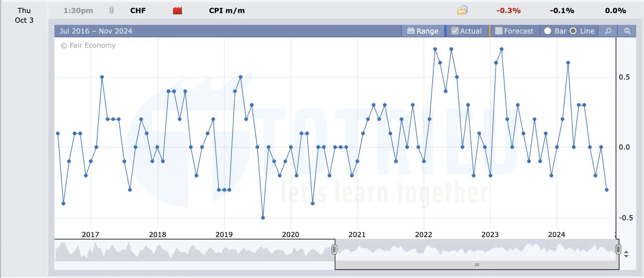Viewport: 644px width, 278px height.
Task: Click the early 2024 peak data point
Action: (x=568, y=63)
